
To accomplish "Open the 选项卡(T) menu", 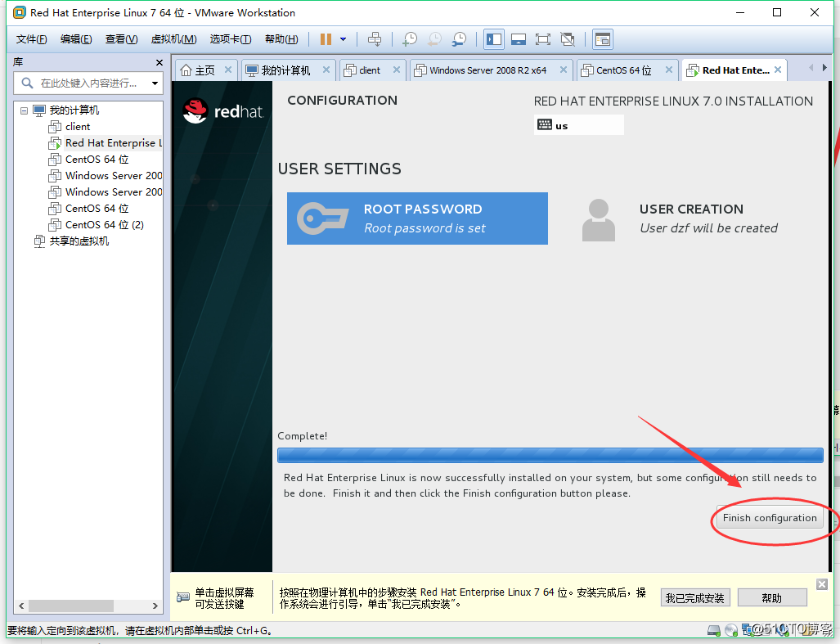I will pyautogui.click(x=231, y=39).
